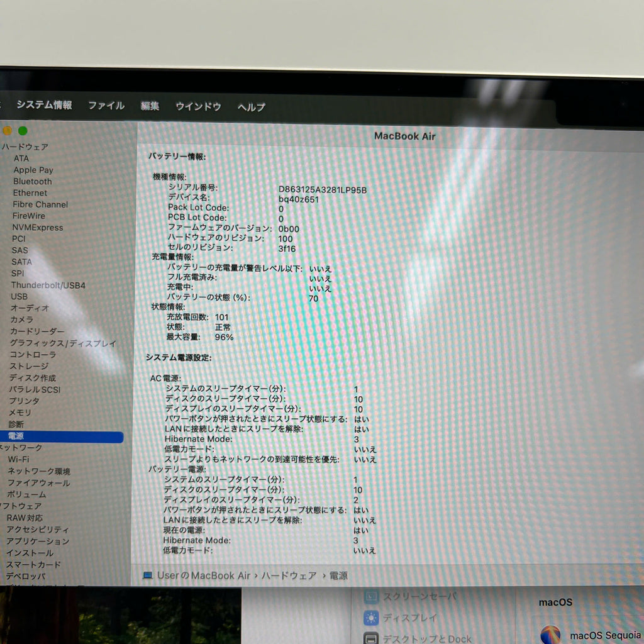This screenshot has height=644, width=644.
Task: Click the green zoom window button
Action: tap(23, 131)
